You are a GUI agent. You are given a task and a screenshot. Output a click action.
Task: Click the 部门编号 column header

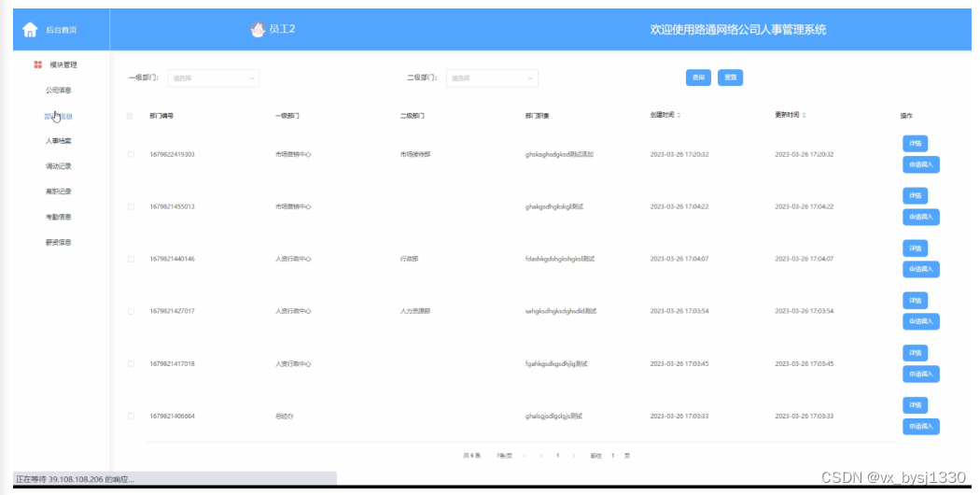point(161,116)
